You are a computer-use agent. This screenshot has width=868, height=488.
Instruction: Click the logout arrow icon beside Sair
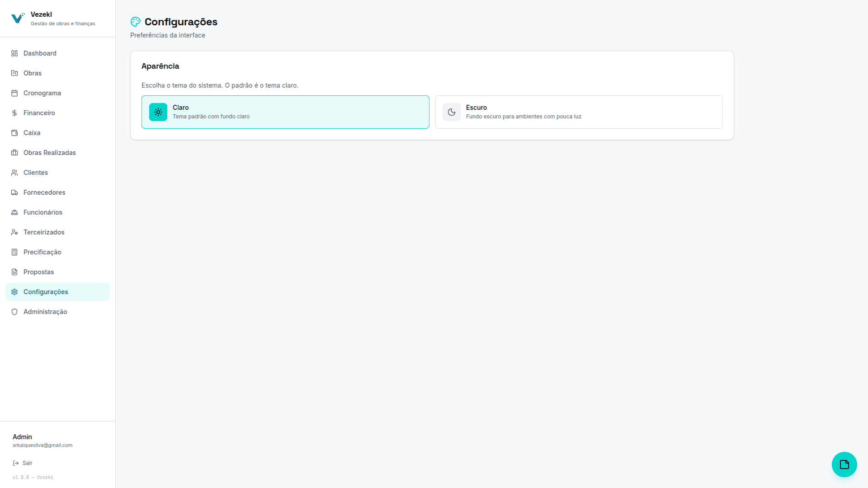coord(16,463)
